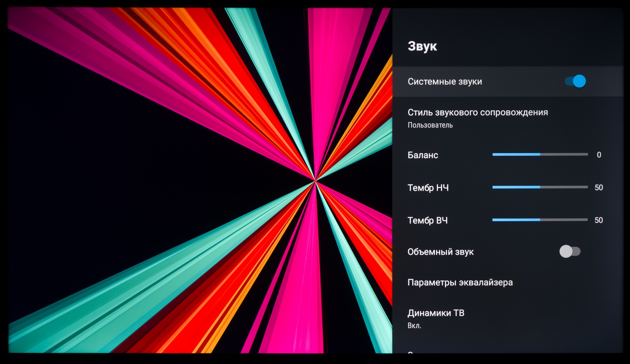Select the Тембр НЧ label
Screen dimensions: 630x364
(x=428, y=188)
